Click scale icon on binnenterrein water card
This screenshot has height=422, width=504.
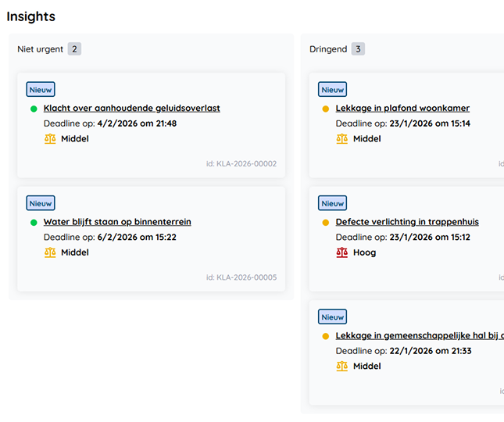point(50,252)
